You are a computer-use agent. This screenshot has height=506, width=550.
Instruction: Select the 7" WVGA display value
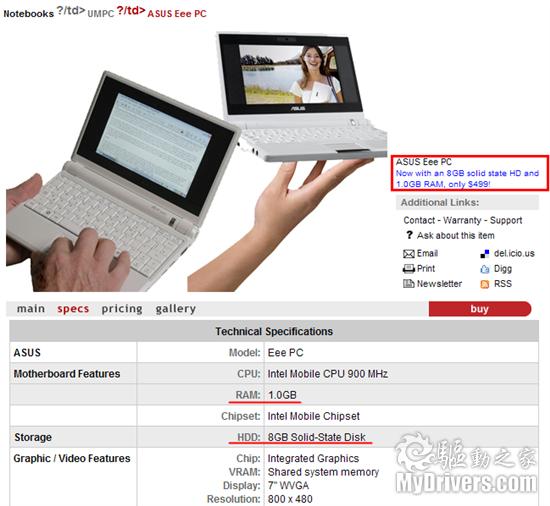[288, 485]
